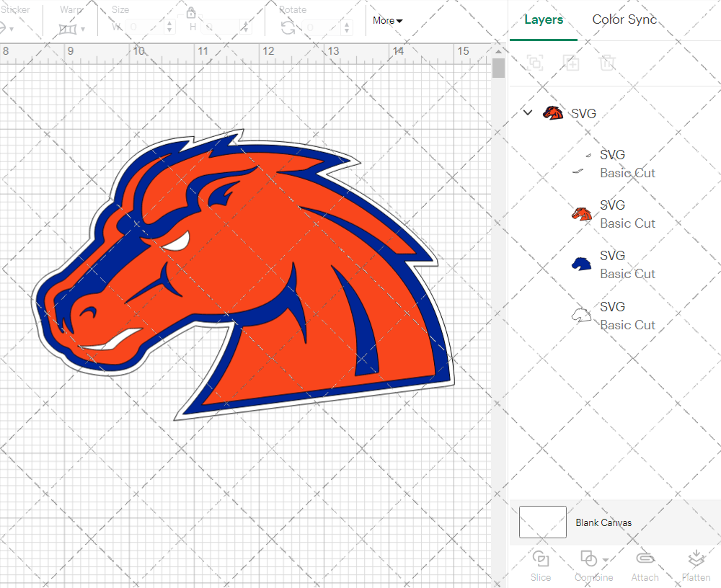
Task: Collapse the SVG layer group
Action: point(527,113)
